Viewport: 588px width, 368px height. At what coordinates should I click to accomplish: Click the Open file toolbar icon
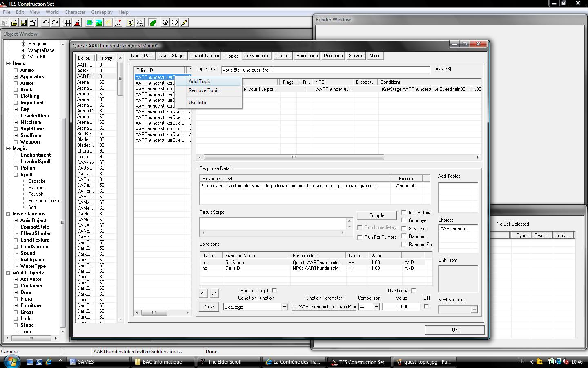(x=14, y=23)
